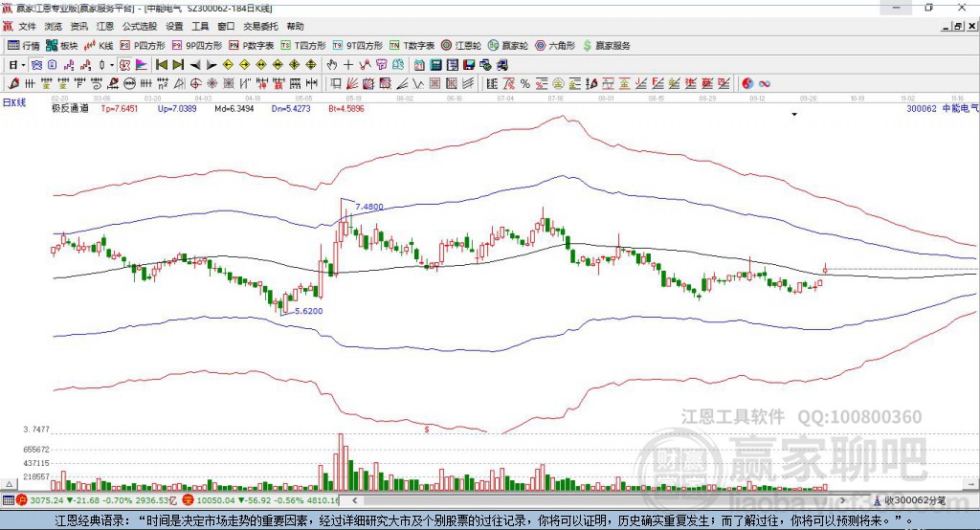Screen dimensions: 980x530
Task: Click the gold 金 circle icon
Action: (x=558, y=84)
